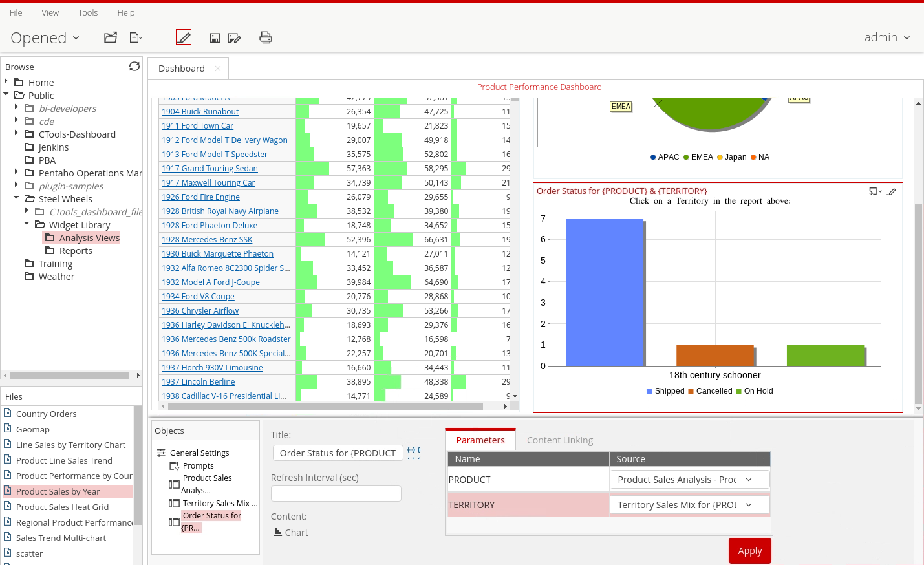This screenshot has height=565, width=924.
Task: Click the New document toolbar icon
Action: click(x=135, y=37)
